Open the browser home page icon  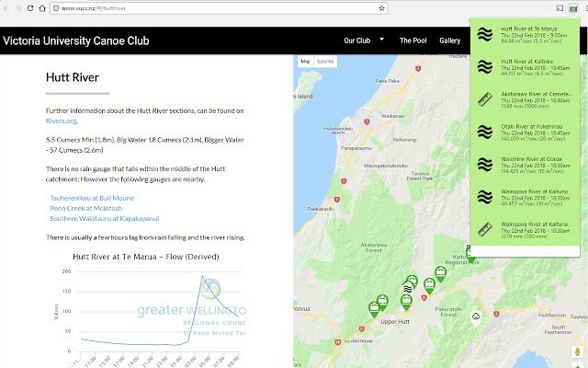click(42, 8)
